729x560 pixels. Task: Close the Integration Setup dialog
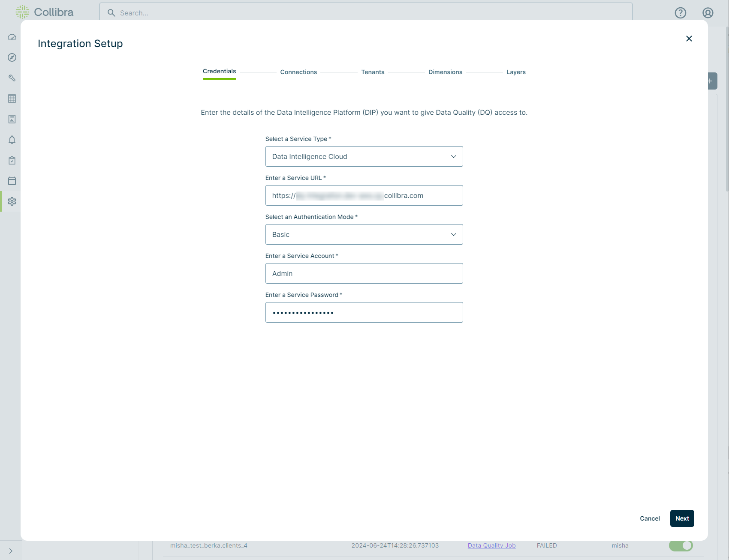(689, 39)
